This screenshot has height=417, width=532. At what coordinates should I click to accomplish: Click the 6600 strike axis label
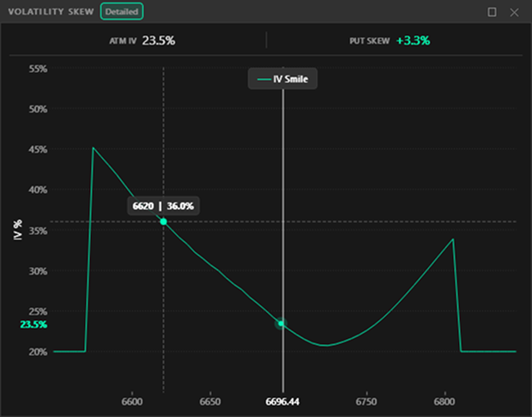132,401
